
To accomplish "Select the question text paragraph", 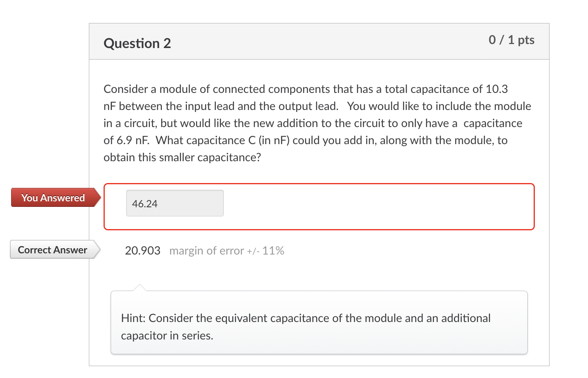I will coord(317,123).
